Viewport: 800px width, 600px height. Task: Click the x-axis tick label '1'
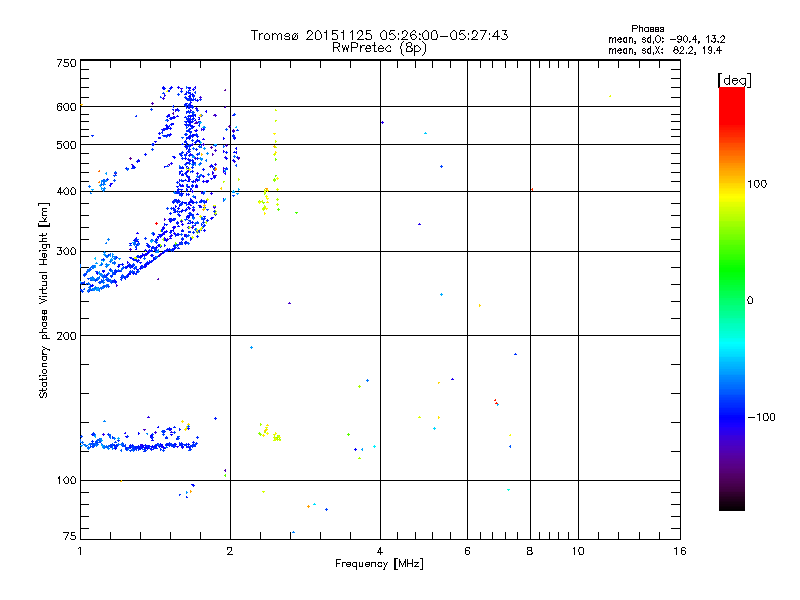[80, 551]
